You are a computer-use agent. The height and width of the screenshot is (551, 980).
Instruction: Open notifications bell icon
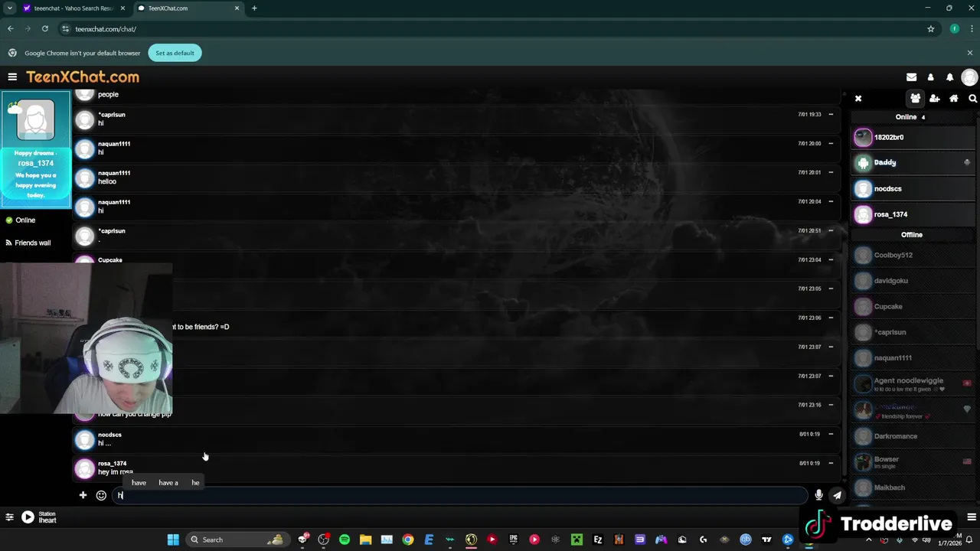pyautogui.click(x=950, y=77)
